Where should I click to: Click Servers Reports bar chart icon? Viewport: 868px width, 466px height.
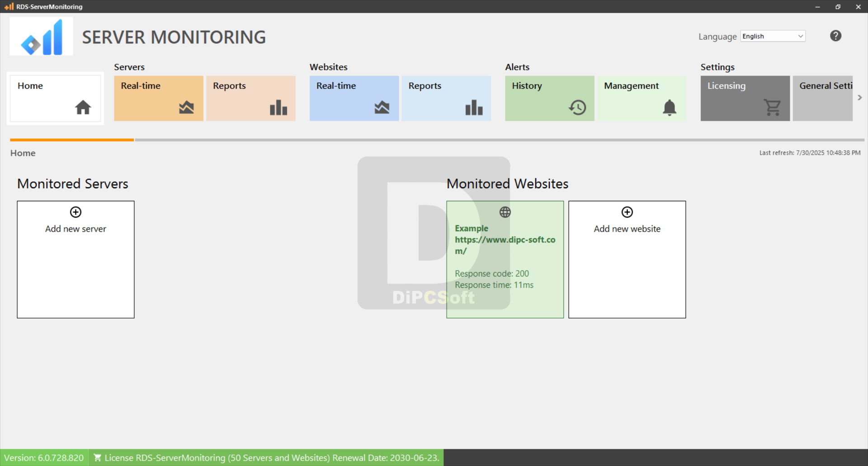[278, 107]
